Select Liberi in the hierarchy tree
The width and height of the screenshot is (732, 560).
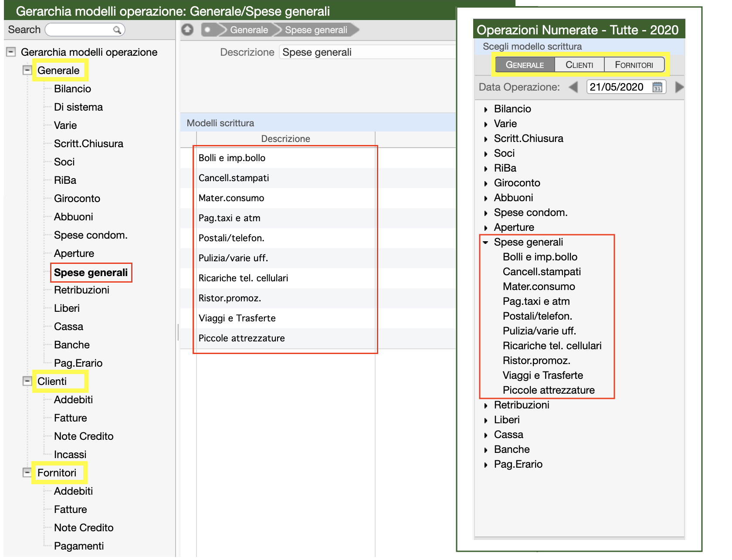67,308
